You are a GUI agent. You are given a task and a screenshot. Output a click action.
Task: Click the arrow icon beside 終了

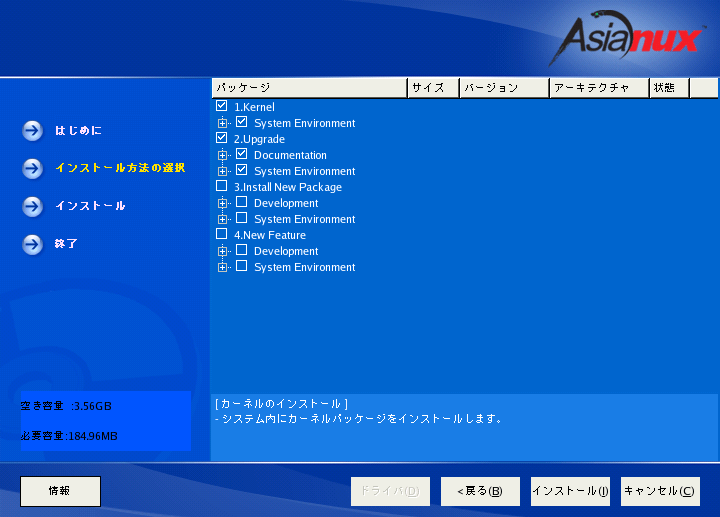coord(33,244)
